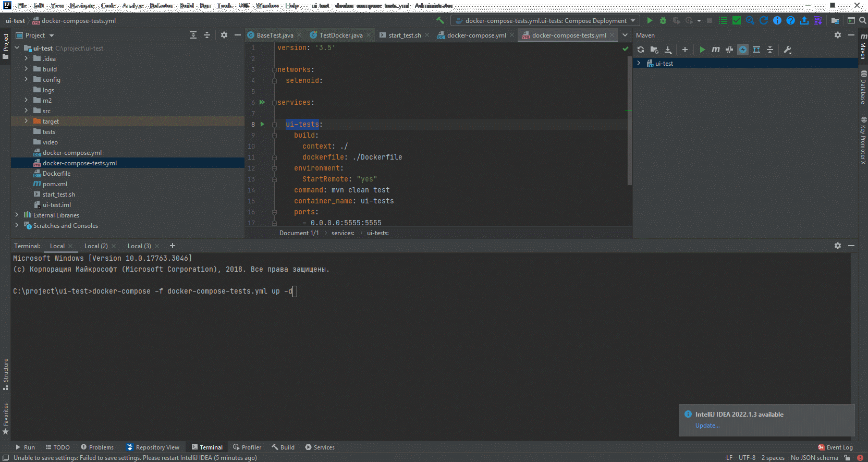868x462 pixels.
Task: Switch to TestDocker.java editor tab
Action: tap(340, 35)
